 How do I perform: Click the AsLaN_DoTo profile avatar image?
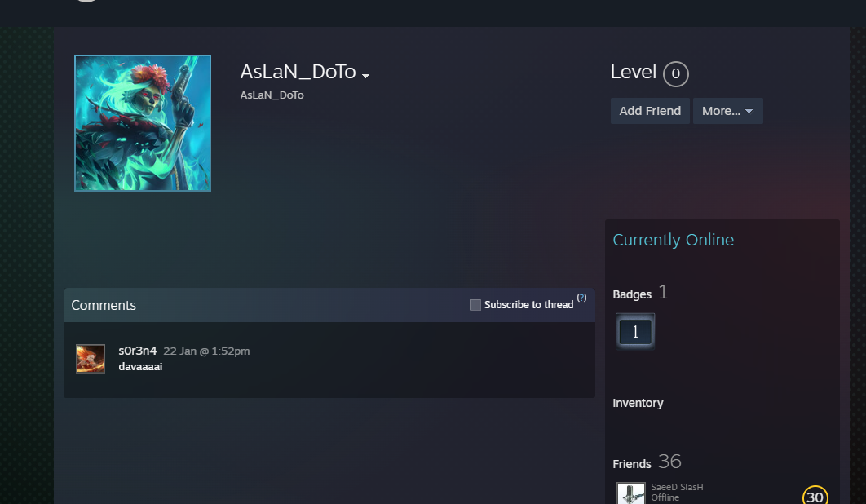(x=143, y=122)
